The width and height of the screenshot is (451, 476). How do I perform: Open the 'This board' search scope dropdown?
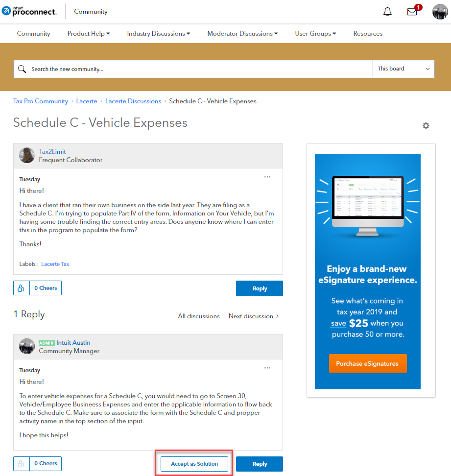pos(404,69)
